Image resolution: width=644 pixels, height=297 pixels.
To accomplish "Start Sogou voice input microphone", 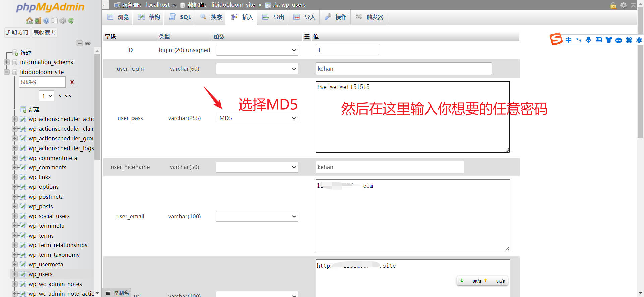I will click(588, 40).
